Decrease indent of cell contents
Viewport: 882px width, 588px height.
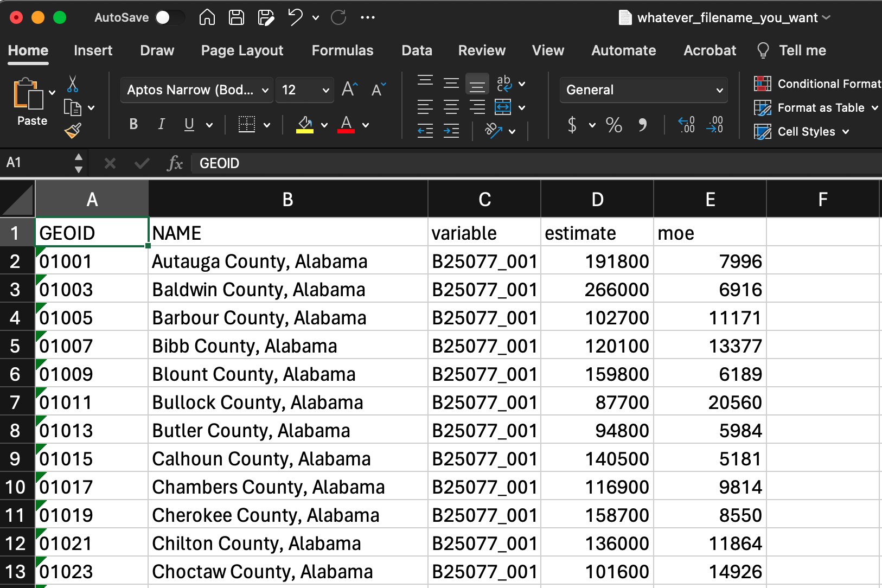425,131
